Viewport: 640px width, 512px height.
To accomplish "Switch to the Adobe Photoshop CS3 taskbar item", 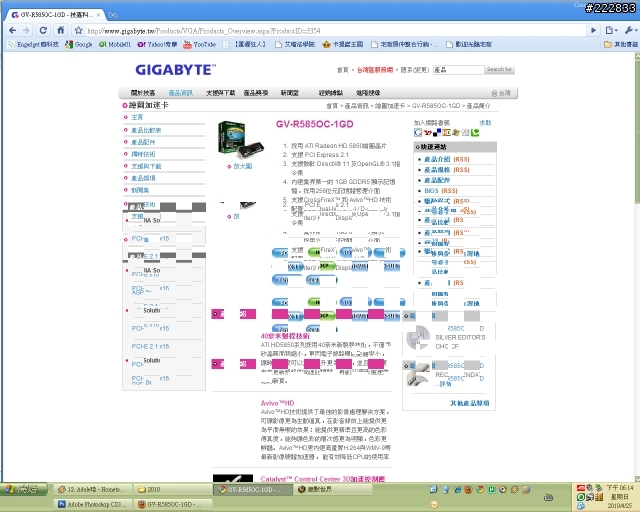I will [x=92, y=504].
